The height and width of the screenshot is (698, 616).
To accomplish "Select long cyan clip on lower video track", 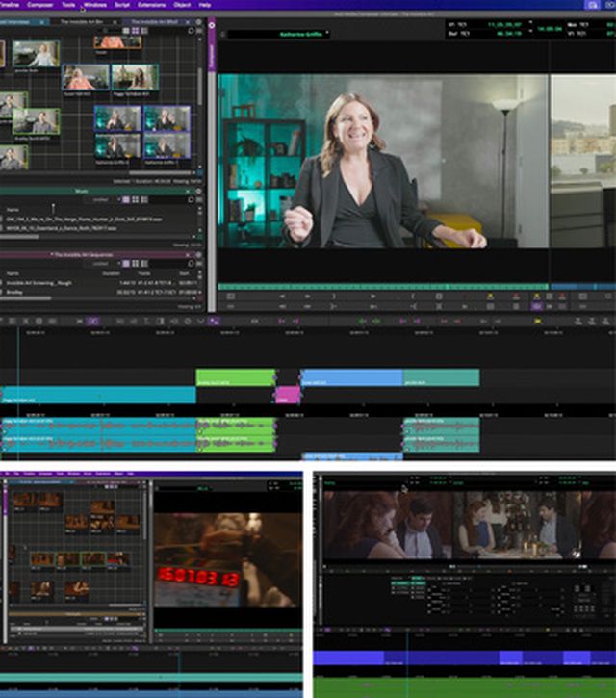I will [x=98, y=395].
